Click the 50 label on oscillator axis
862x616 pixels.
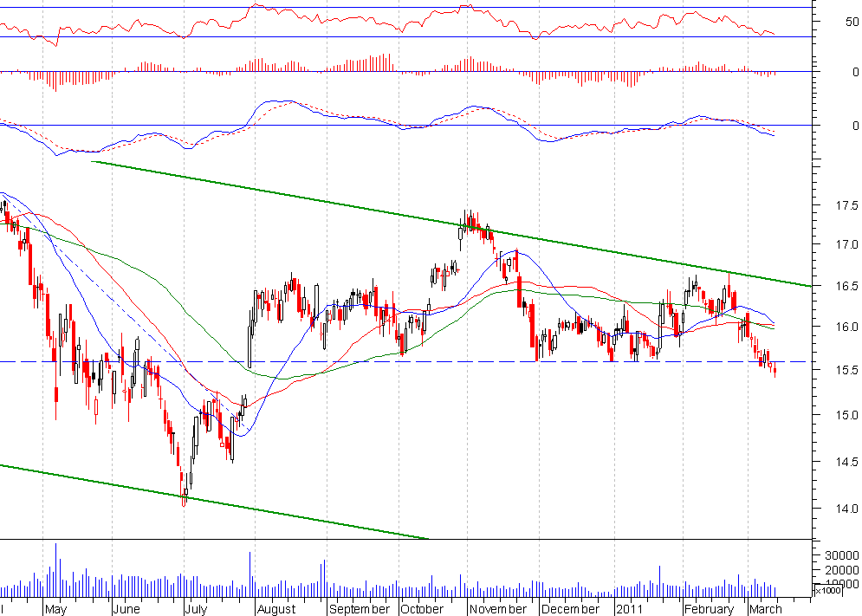(852, 22)
